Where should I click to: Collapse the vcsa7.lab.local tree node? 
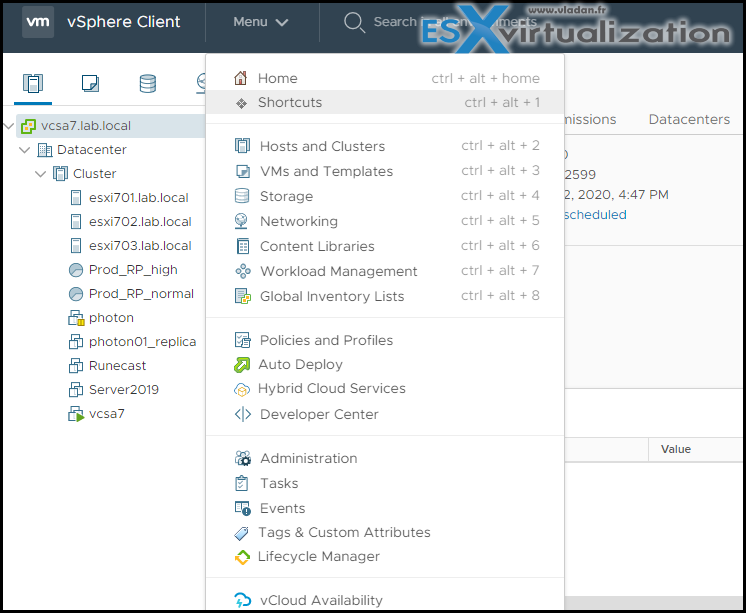click(9, 127)
